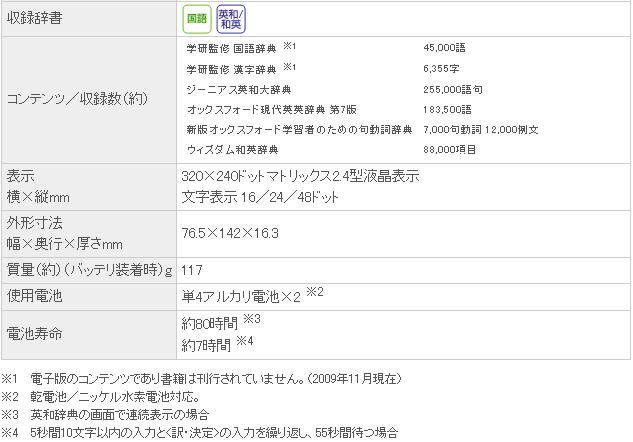Click the 電池寿命 label
633x442 pixels.
[x=34, y=334]
